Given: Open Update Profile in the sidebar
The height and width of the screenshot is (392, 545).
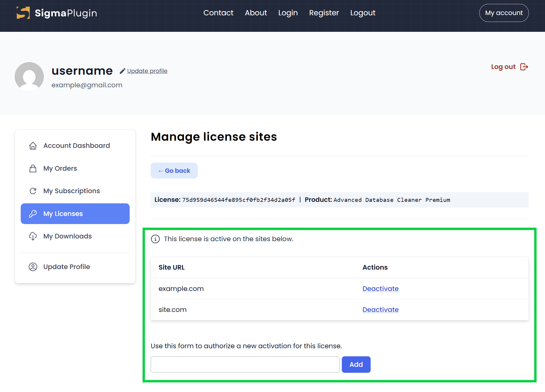Looking at the screenshot, I should tap(75, 267).
